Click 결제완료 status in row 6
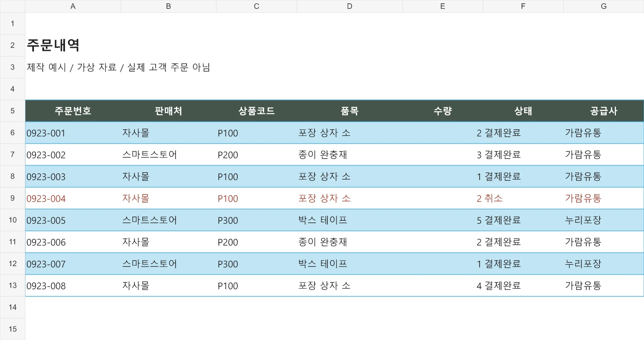 click(x=523, y=133)
